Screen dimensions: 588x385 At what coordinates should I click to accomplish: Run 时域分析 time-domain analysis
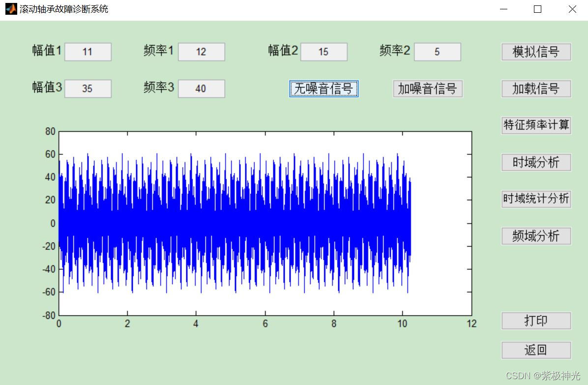(x=536, y=162)
